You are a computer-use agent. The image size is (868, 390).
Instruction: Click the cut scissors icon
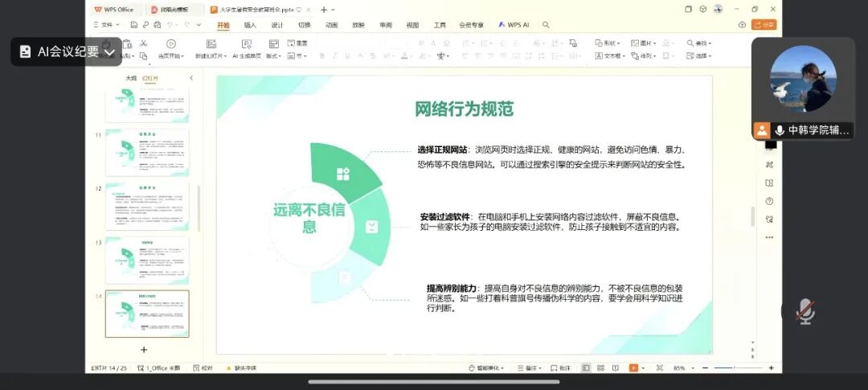pos(144,43)
